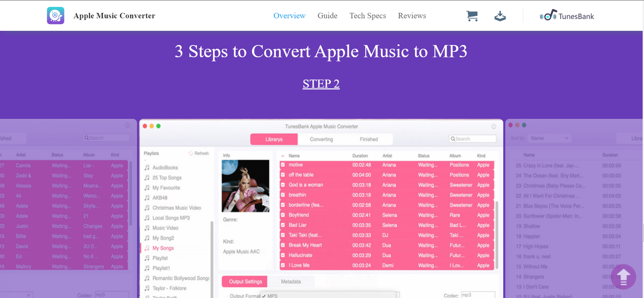Uncheck the 'Boyfriend' song checkbox

(x=283, y=215)
